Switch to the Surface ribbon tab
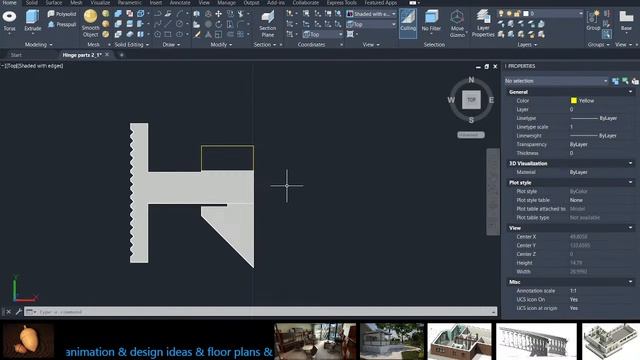Image resolution: width=640 pixels, height=360 pixels. (54, 2)
